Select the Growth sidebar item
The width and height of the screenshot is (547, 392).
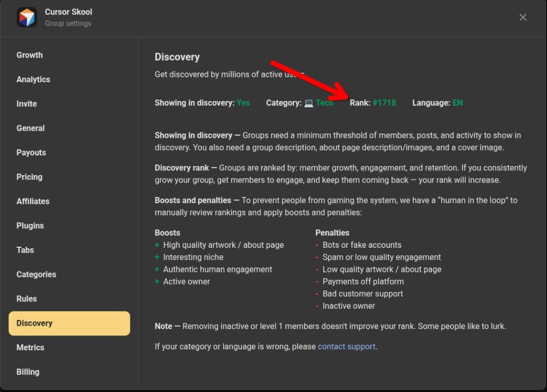pyautogui.click(x=29, y=55)
